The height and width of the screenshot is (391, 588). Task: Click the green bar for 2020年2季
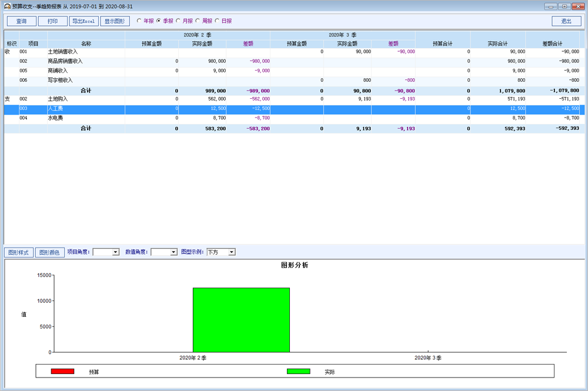point(241,320)
